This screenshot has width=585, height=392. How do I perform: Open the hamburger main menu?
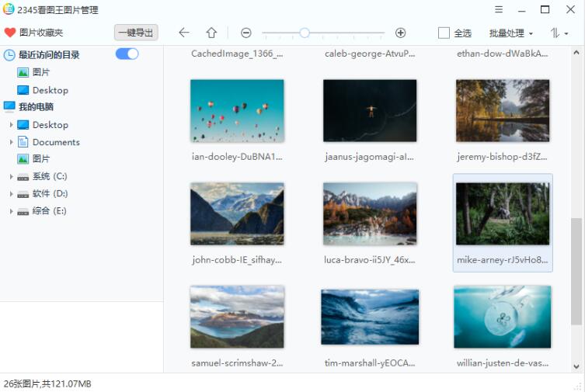pos(499,9)
